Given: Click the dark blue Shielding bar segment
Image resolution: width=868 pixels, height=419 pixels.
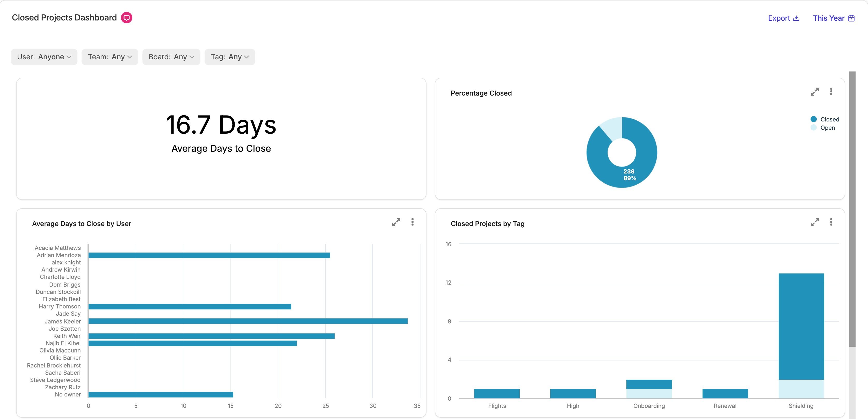Looking at the screenshot, I should pos(801,326).
